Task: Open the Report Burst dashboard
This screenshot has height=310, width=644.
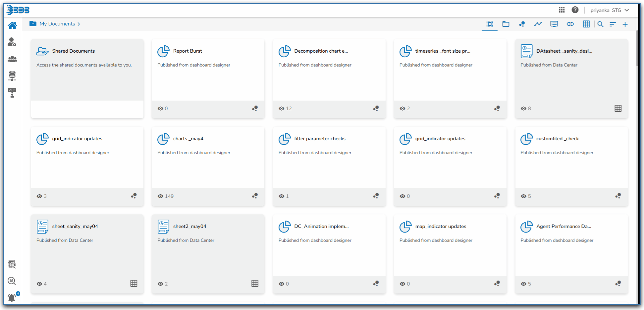Action: (208, 78)
